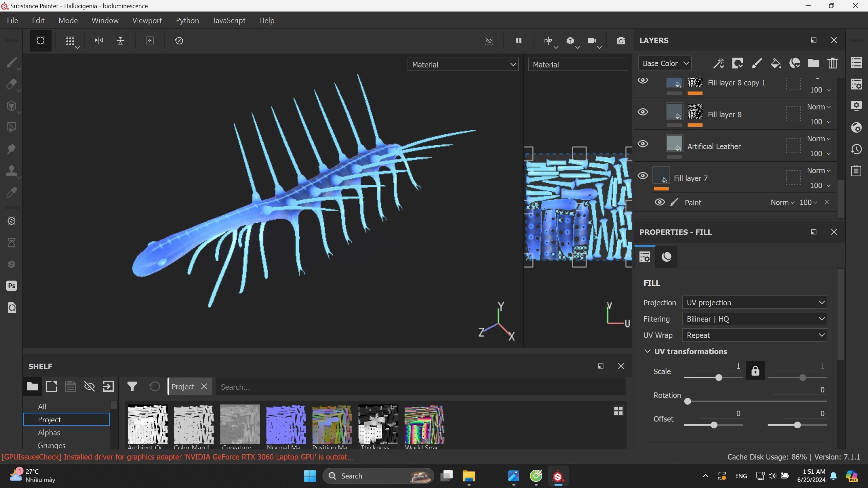Open the UV Wrap Repeat dropdown
868x488 pixels.
point(754,335)
